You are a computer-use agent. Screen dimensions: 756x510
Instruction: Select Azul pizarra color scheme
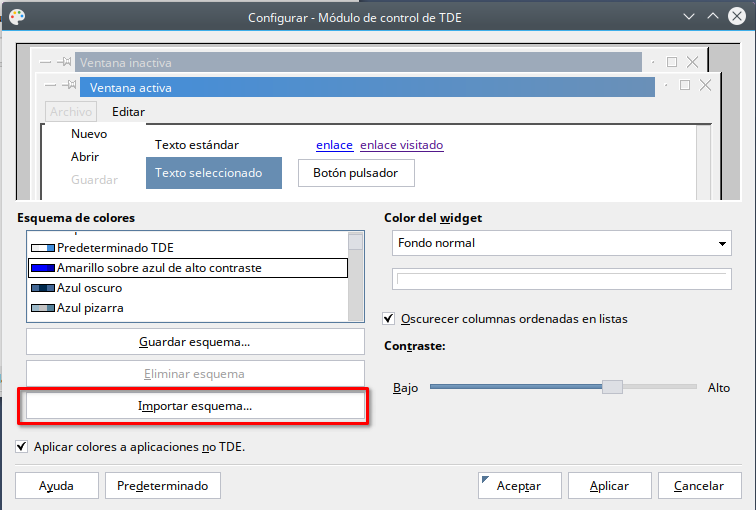pyautogui.click(x=188, y=308)
